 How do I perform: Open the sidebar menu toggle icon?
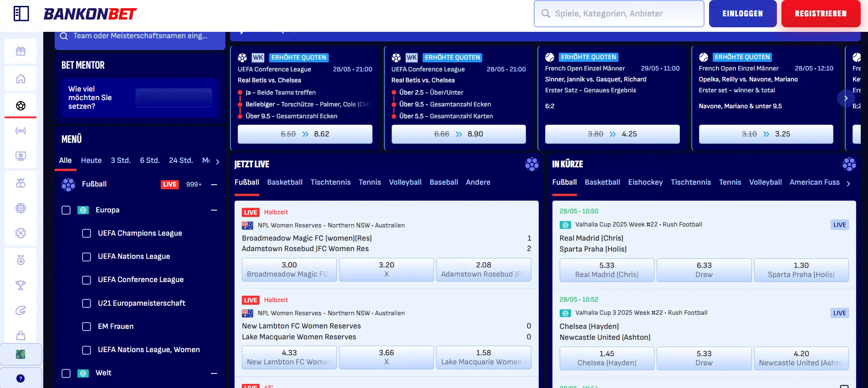pos(21,14)
